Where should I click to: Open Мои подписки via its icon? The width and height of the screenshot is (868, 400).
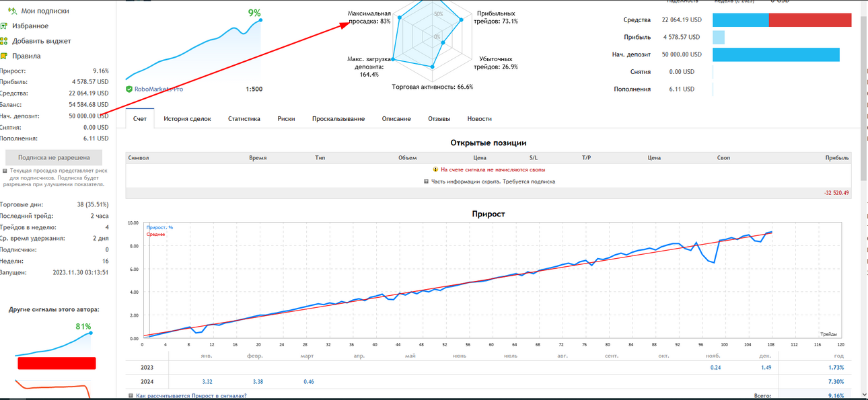click(12, 11)
